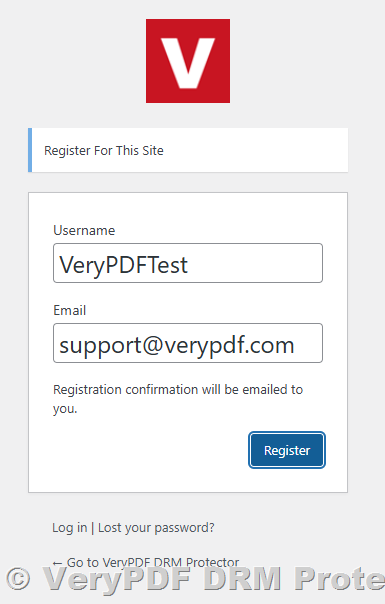Open the Lost your password? link
The height and width of the screenshot is (604, 385).
[156, 527]
